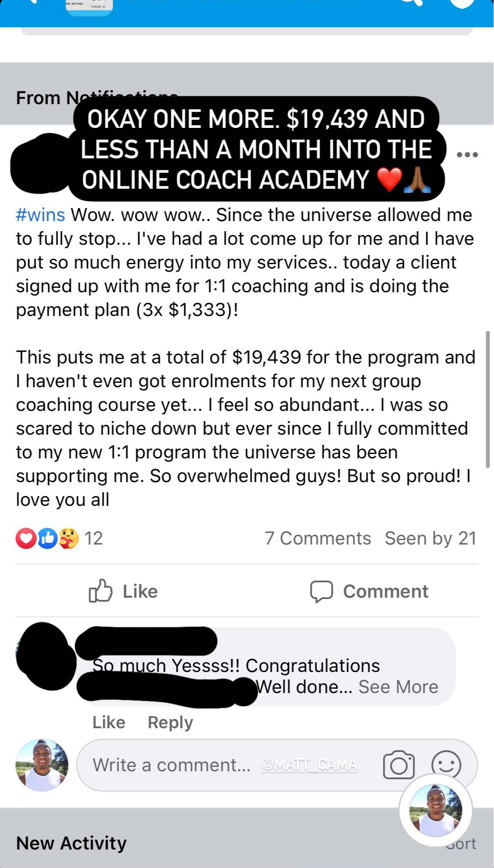Open the 7 Comments list
The image size is (494, 868).
coord(318,538)
